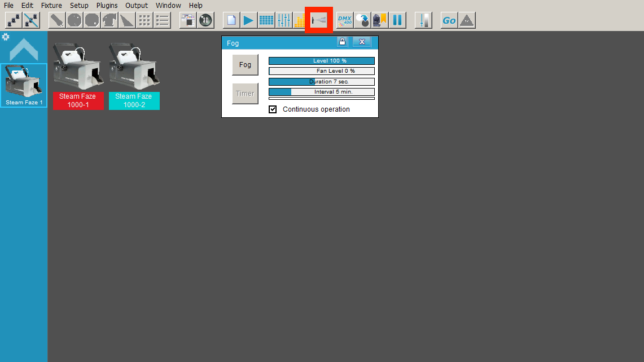Select fixture Steam Faze 1000-2
Screen dimensions: 644x362
[x=134, y=76]
